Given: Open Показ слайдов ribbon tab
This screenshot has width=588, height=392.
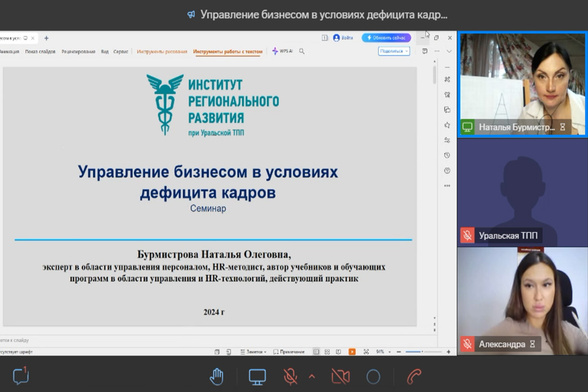Looking at the screenshot, I should [40, 52].
